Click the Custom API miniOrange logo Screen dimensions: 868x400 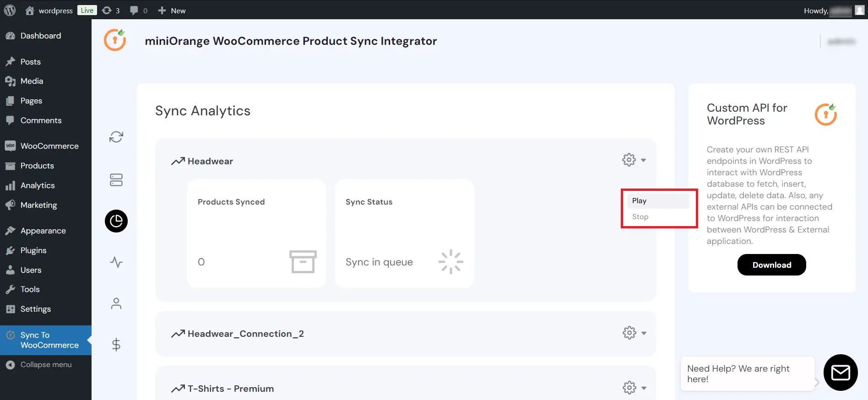click(825, 114)
